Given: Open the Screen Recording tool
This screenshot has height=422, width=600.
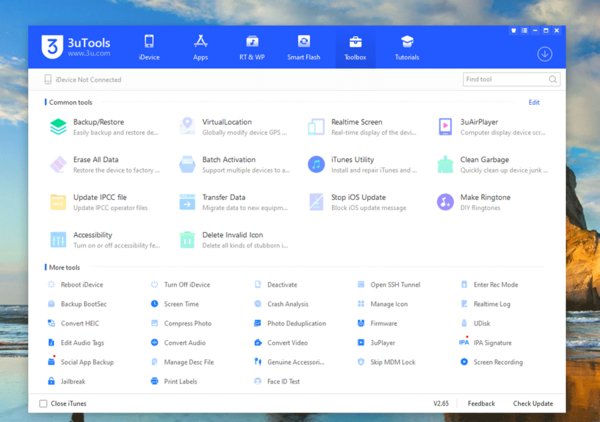Looking at the screenshot, I should point(491,362).
